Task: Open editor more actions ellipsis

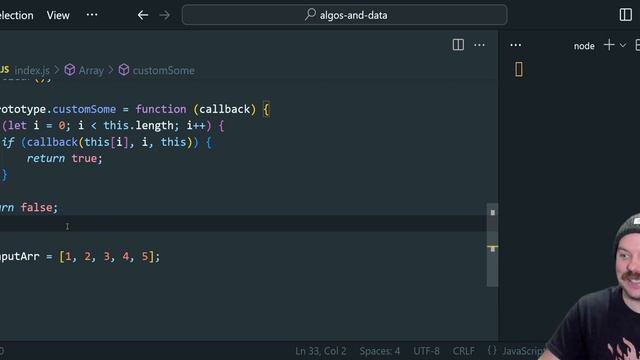Action: click(479, 45)
